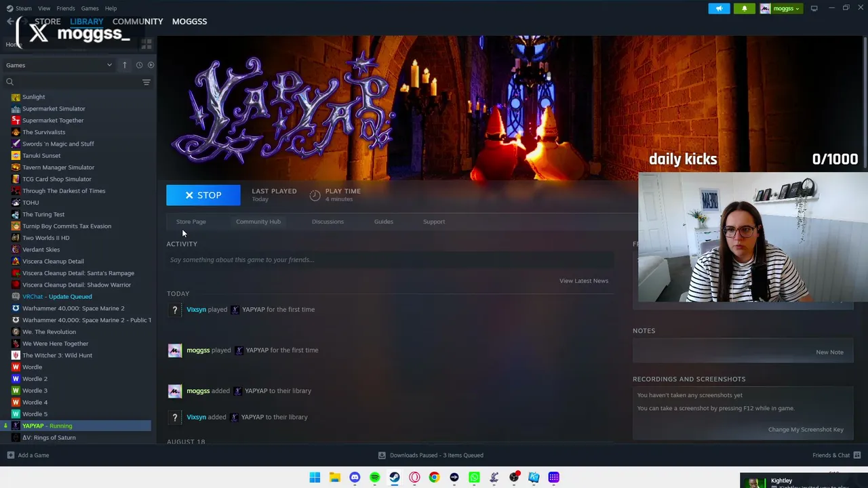The width and height of the screenshot is (868, 488).
Task: Open the Support link
Action: pos(434,222)
